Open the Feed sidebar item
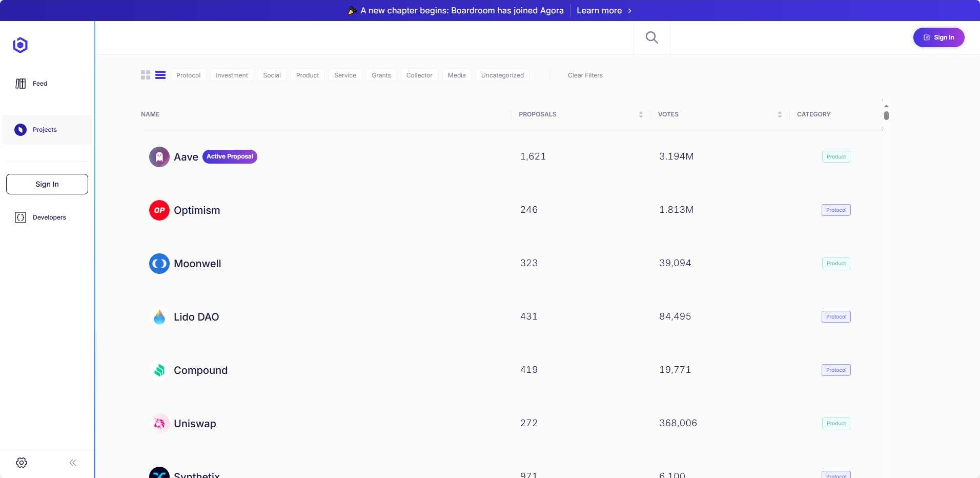This screenshot has height=478, width=980. (x=39, y=84)
